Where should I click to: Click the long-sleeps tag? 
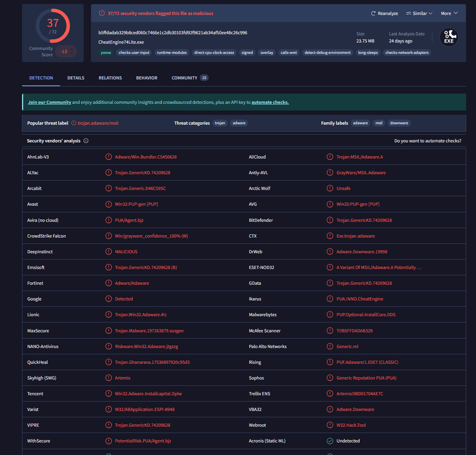click(x=368, y=53)
